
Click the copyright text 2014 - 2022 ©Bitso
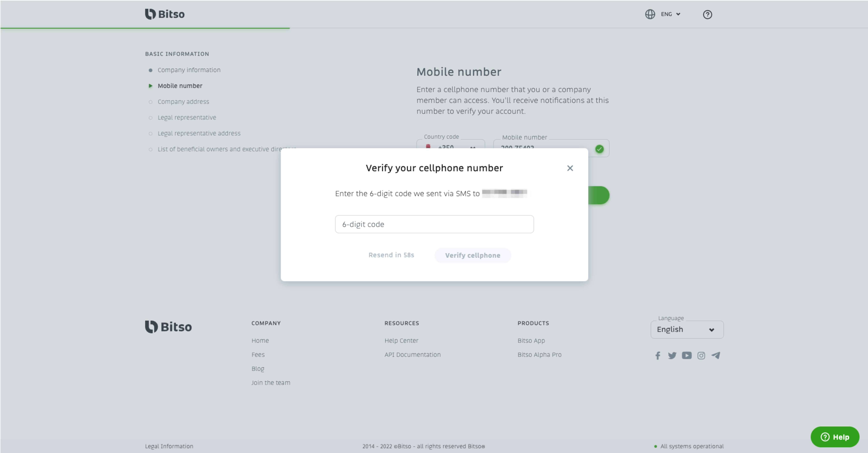coord(424,446)
